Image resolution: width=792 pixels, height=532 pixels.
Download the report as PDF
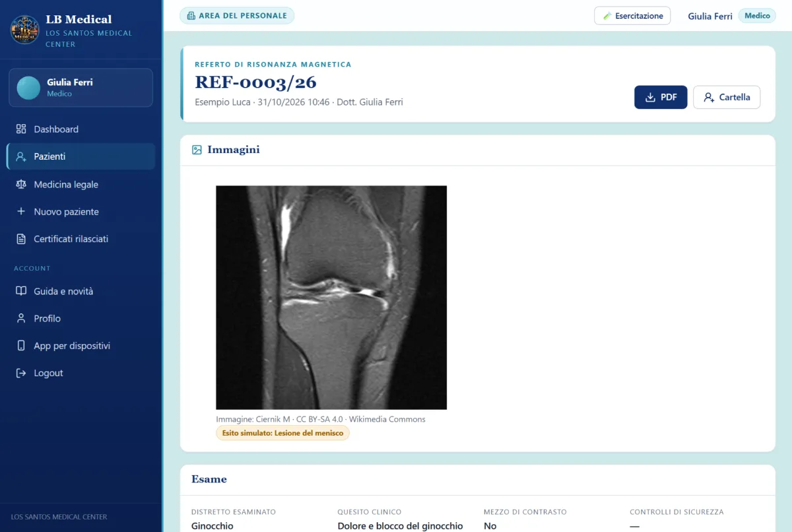pyautogui.click(x=661, y=97)
